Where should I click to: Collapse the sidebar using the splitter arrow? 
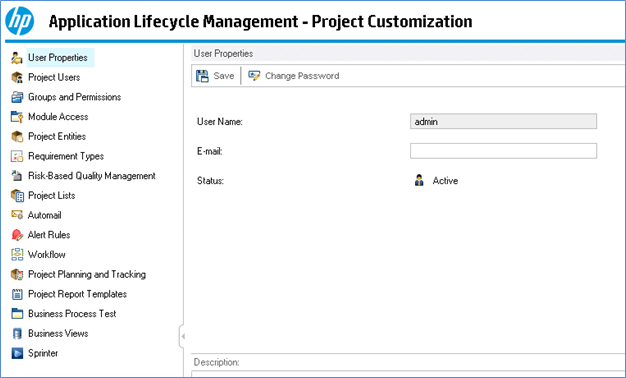coord(183,336)
